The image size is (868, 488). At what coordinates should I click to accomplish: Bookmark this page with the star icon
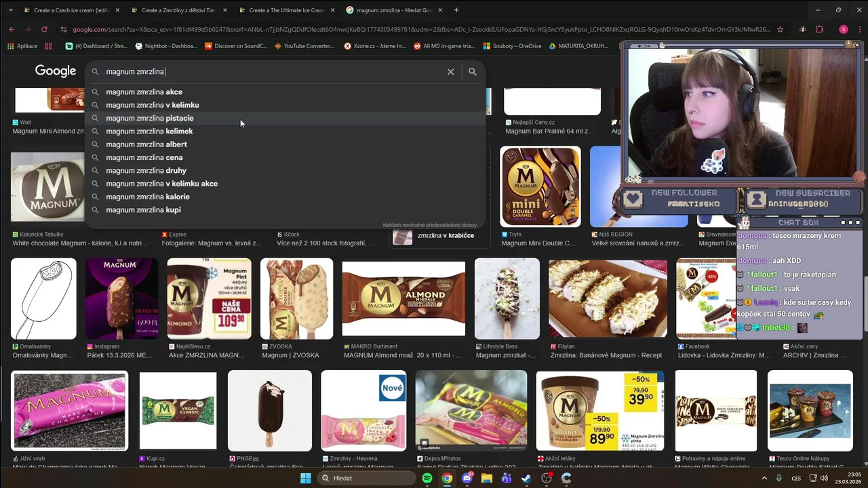781,29
